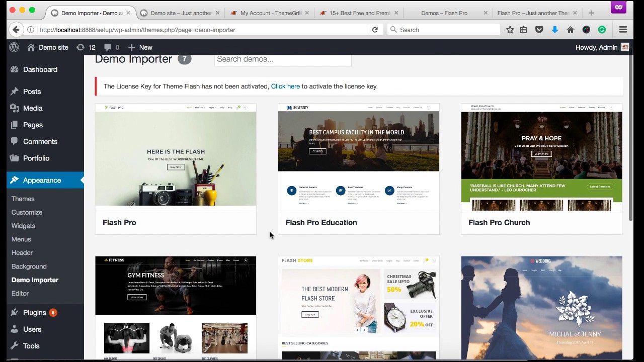The height and width of the screenshot is (362, 644).
Task: Switch to Demos – Flash Pro tab
Action: pos(445,13)
